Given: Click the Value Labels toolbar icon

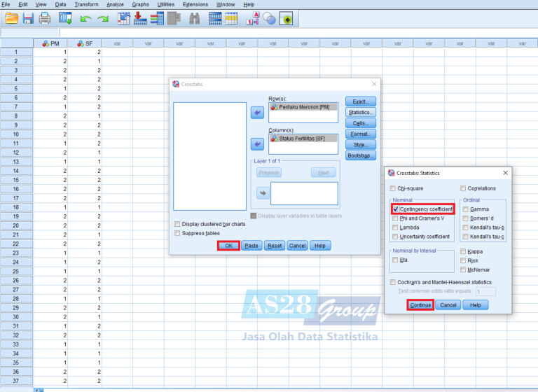Looking at the screenshot, I should pyautogui.click(x=252, y=20).
